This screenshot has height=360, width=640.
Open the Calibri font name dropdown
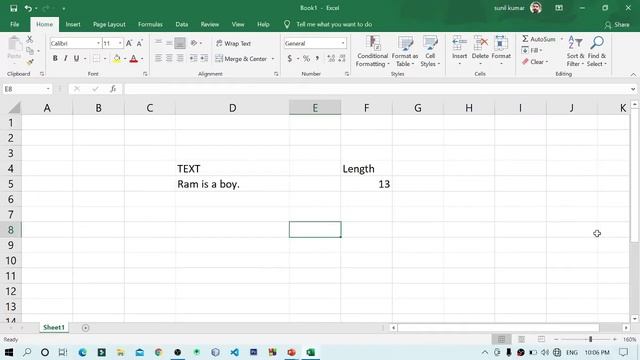tap(98, 43)
